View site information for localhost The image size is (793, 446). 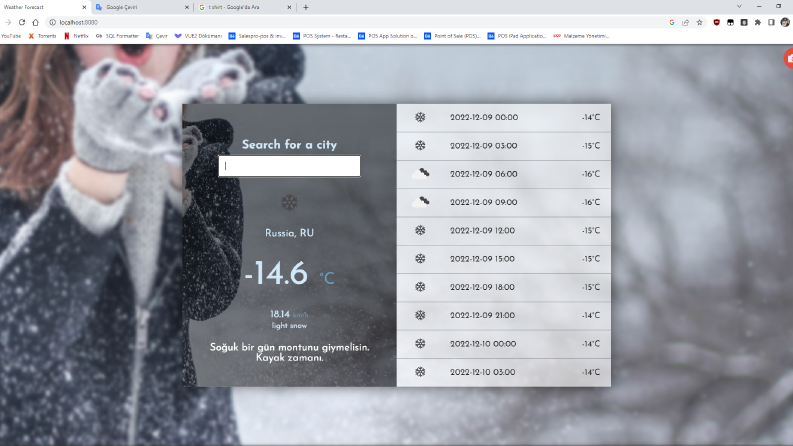[x=52, y=22]
